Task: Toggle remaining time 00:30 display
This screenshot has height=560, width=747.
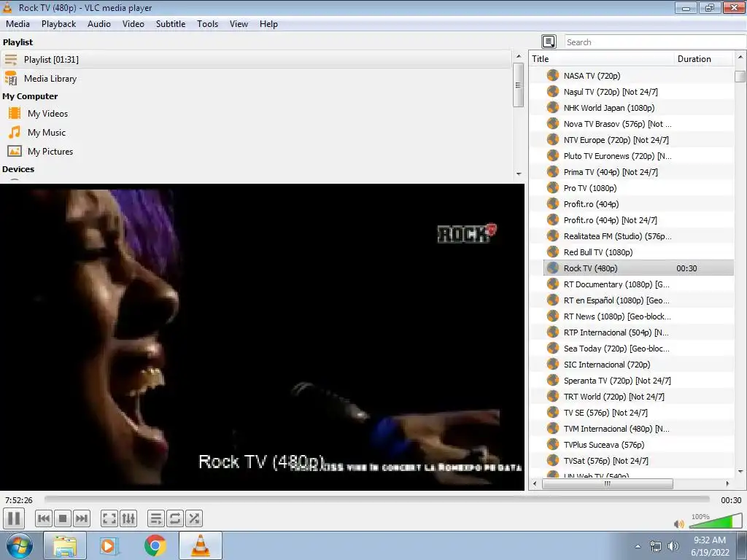Action: click(x=731, y=500)
